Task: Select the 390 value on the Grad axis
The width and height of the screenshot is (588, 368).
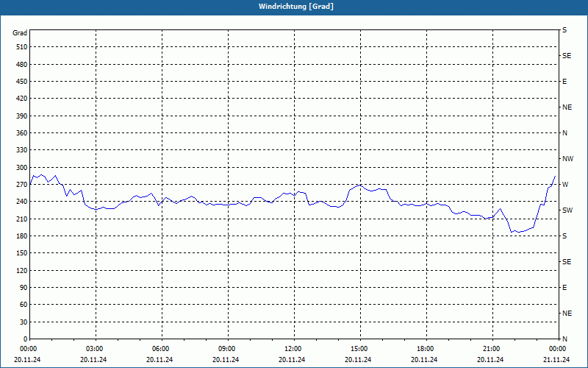Action: point(22,116)
